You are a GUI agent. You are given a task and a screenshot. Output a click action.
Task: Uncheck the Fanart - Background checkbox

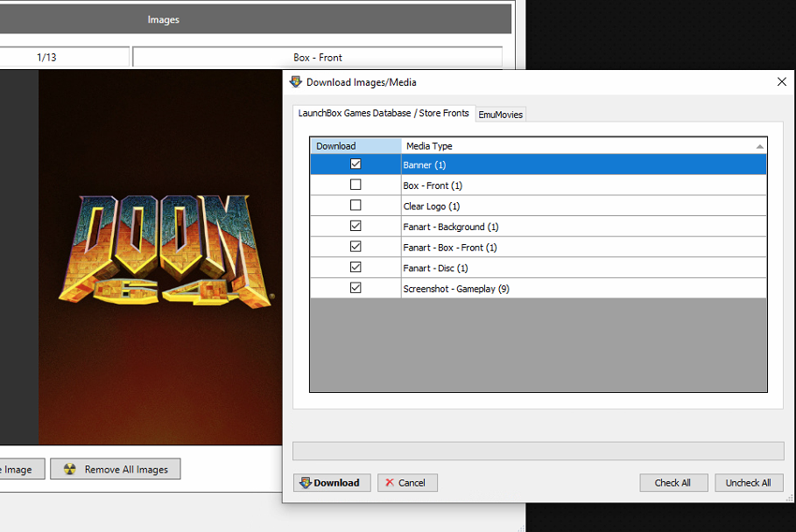click(x=356, y=226)
